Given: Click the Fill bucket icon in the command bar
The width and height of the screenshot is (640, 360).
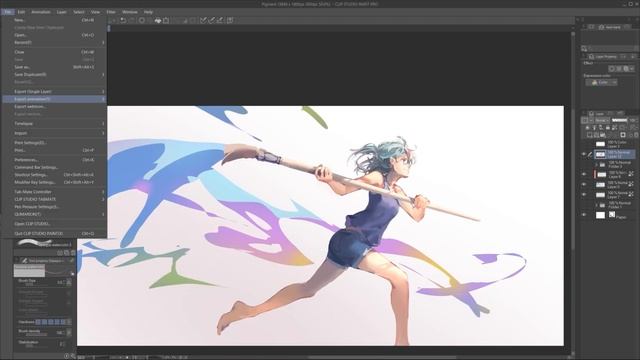Looking at the screenshot, I should tap(158, 20).
